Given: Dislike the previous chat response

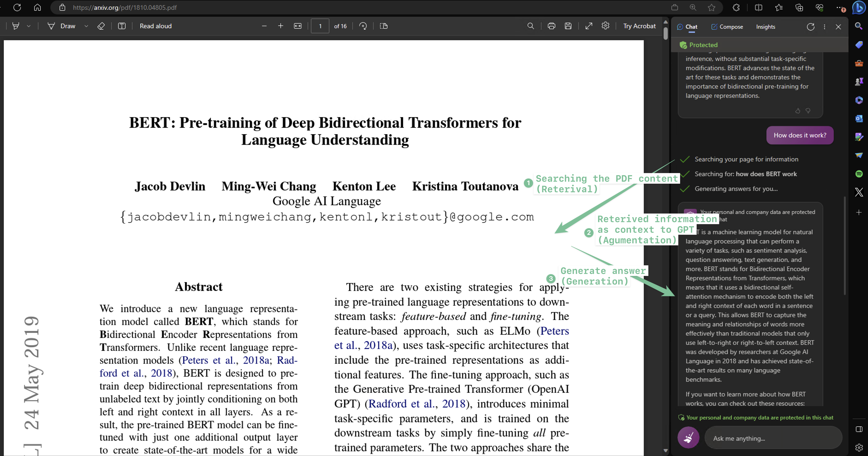Looking at the screenshot, I should (808, 110).
